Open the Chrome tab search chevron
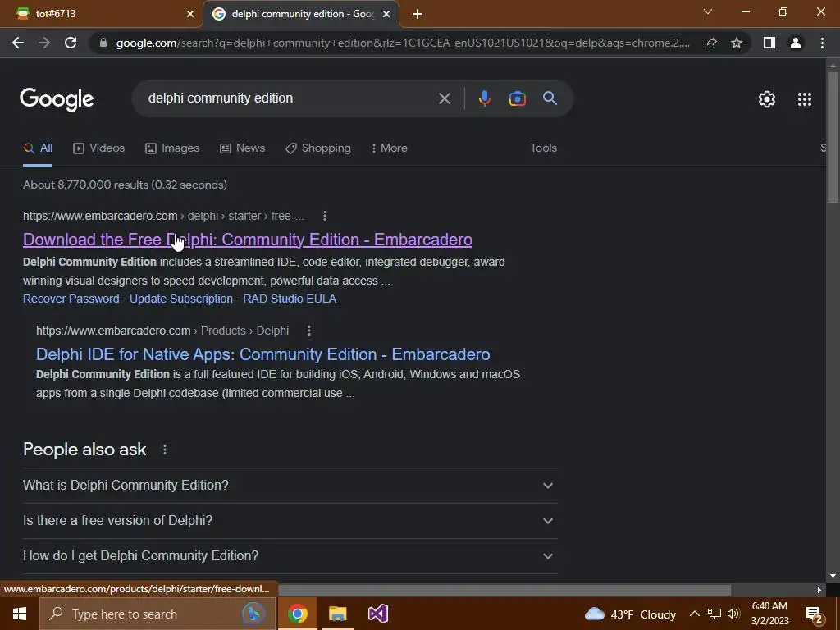 (708, 11)
